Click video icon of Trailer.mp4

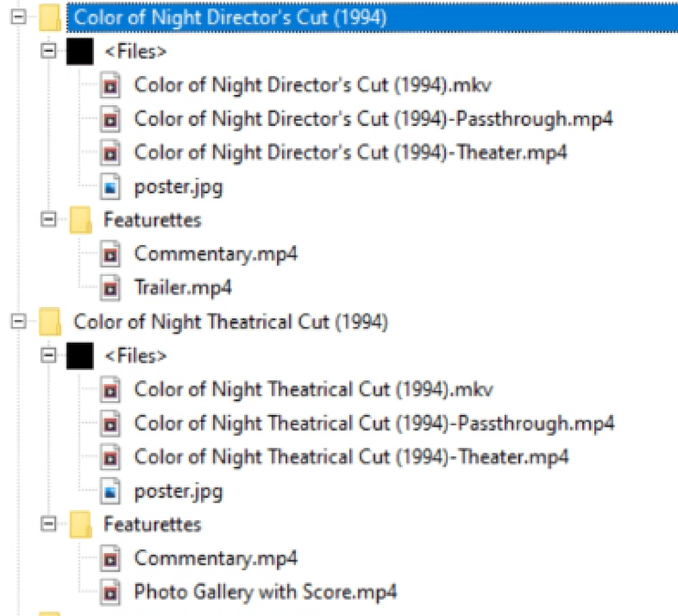click(111, 288)
